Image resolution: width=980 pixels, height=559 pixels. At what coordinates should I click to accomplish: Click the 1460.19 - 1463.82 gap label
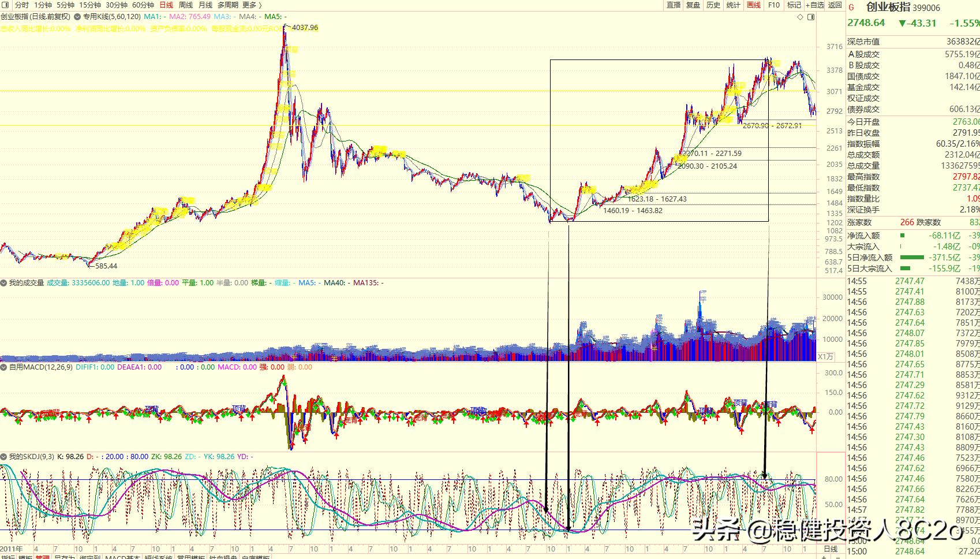pos(633,210)
